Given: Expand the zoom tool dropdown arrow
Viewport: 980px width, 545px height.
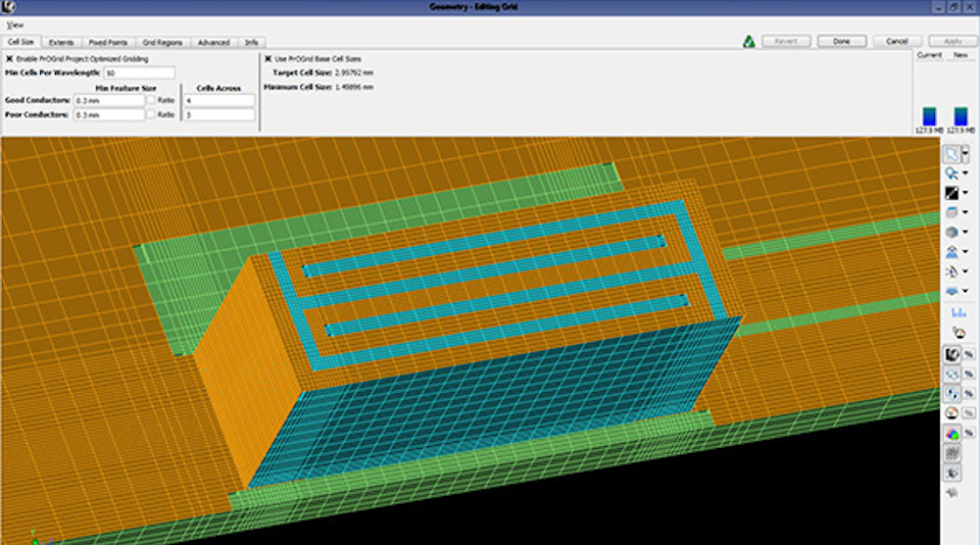Looking at the screenshot, I should pyautogui.click(x=966, y=174).
